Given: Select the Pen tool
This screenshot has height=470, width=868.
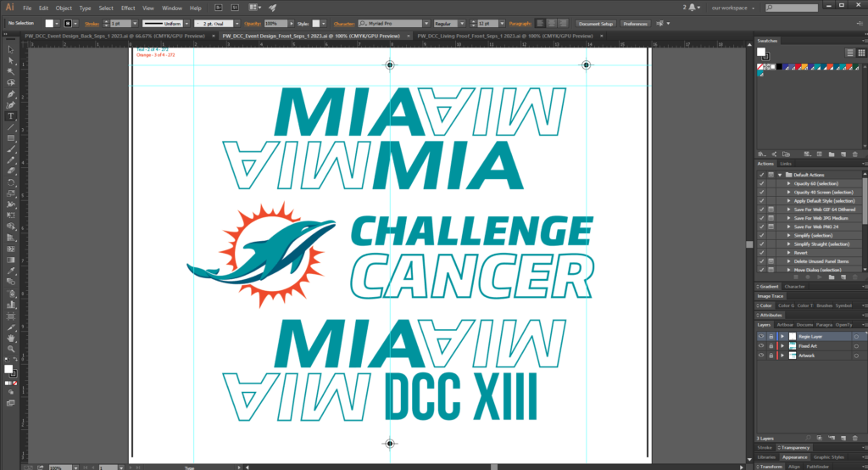Looking at the screenshot, I should point(10,93).
